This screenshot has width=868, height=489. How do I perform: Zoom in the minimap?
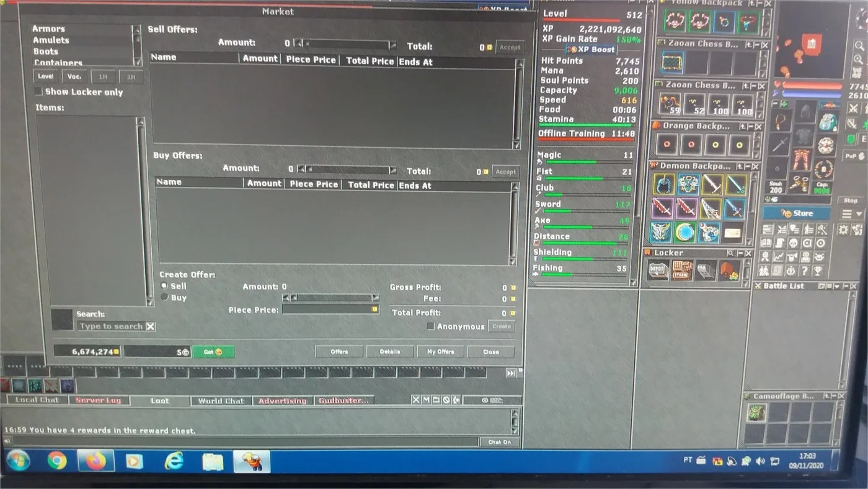tap(859, 60)
